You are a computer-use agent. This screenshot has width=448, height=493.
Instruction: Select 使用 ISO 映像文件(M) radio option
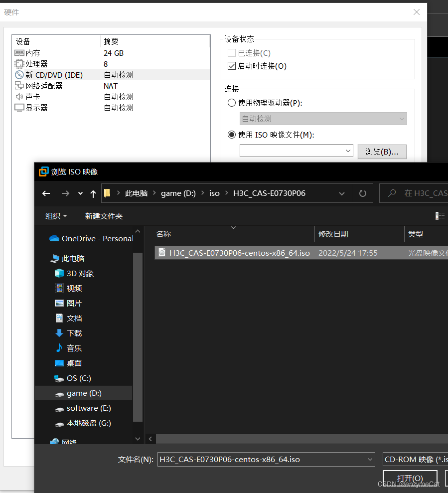232,135
